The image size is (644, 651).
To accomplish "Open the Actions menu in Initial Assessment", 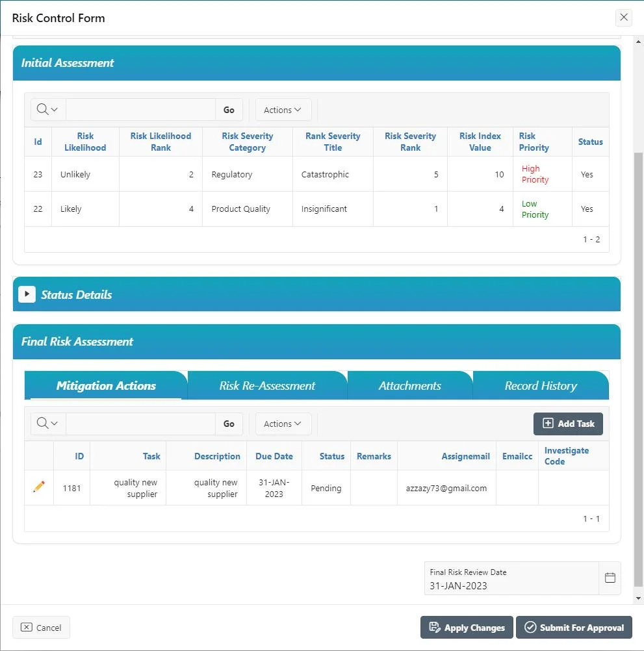I will coord(283,109).
